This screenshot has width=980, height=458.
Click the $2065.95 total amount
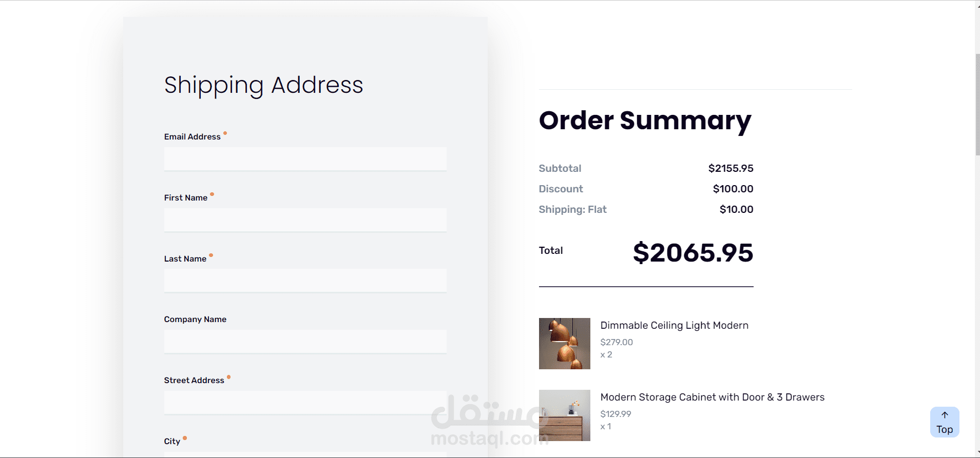click(x=693, y=253)
